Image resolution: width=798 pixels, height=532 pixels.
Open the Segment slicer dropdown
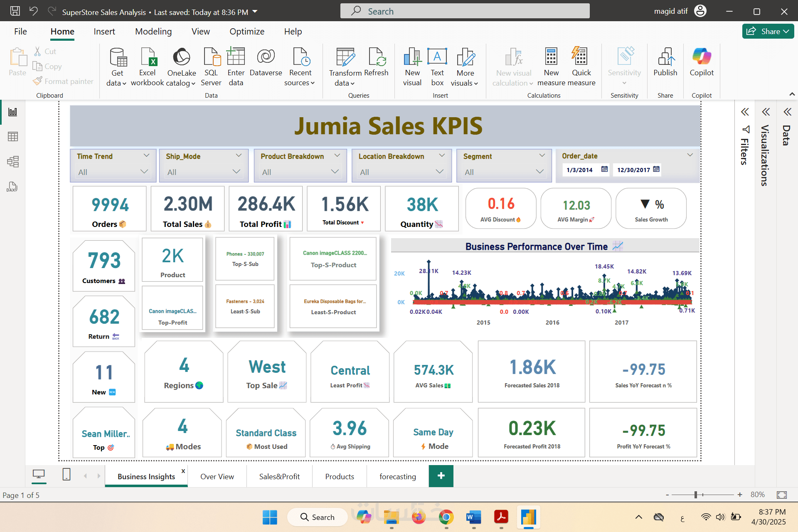point(539,172)
